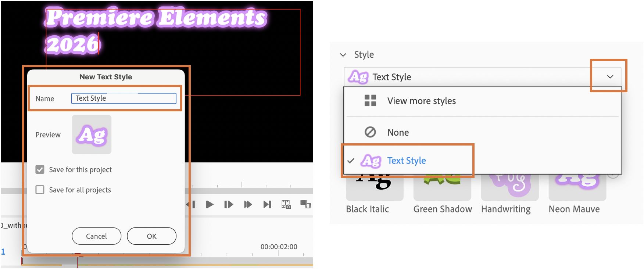Select None in the style list
Screen dimensions: 644x269
point(482,132)
